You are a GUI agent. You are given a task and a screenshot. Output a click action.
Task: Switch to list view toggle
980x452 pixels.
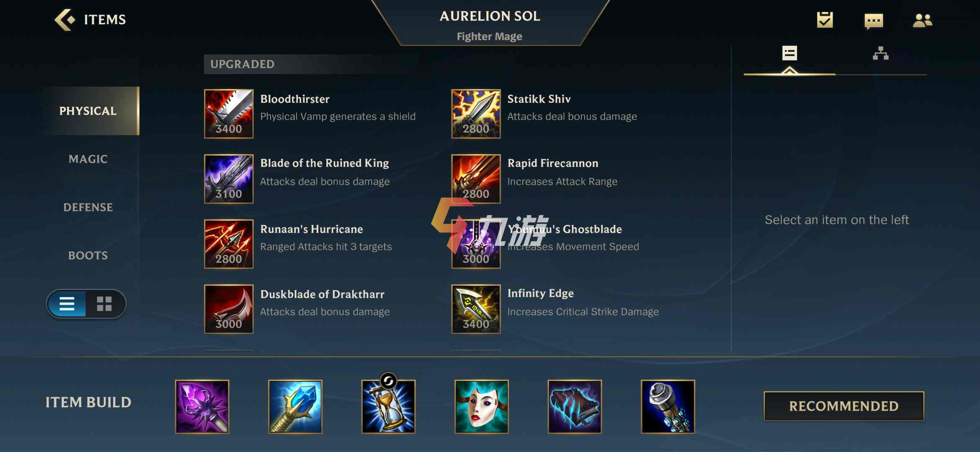(x=67, y=303)
